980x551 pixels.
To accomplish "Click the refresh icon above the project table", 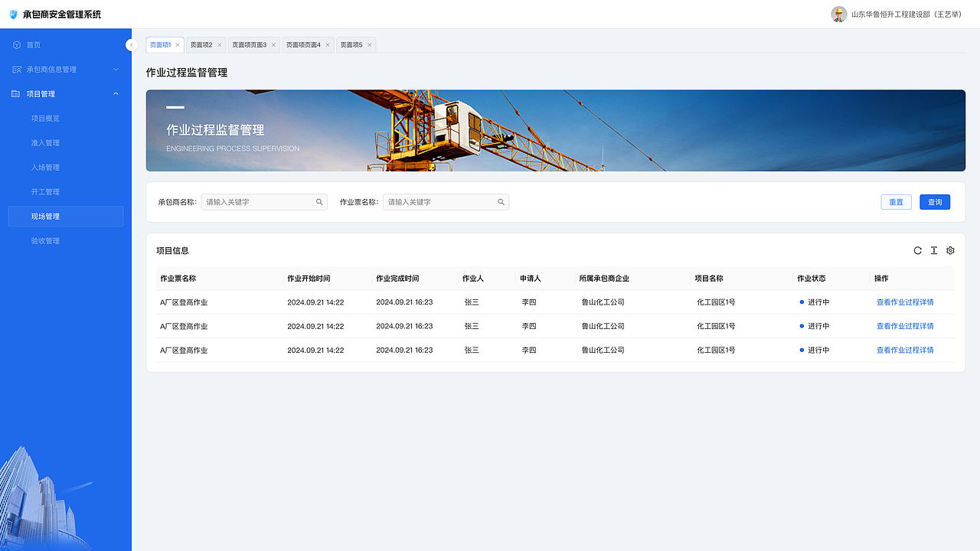I will tap(917, 250).
